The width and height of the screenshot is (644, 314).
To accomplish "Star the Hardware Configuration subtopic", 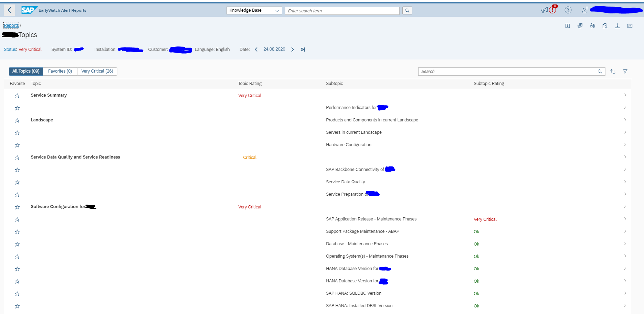I will (x=17, y=145).
